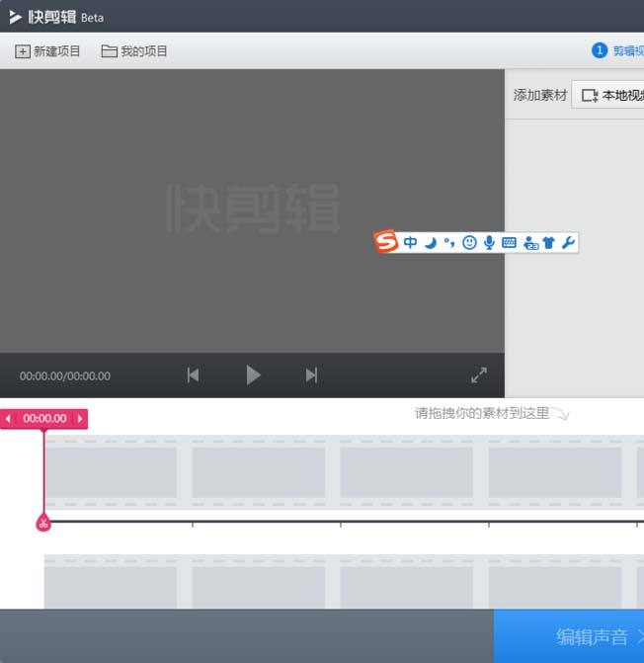Toggle Chinese punctuation mode icon
Screen dimensions: 644x663
click(x=449, y=242)
